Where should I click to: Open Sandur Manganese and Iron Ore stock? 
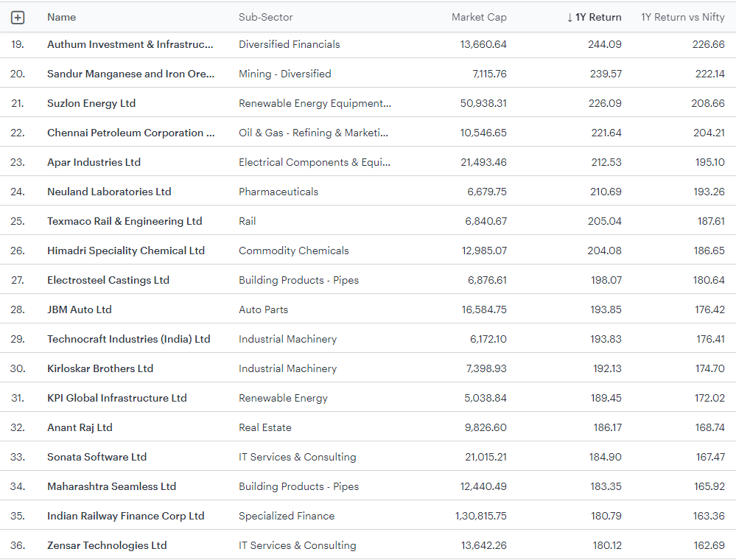coord(130,74)
